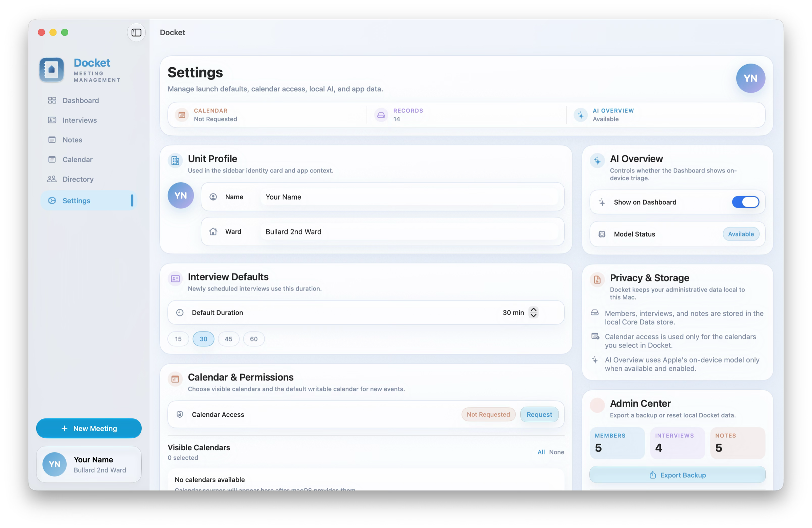Screen dimensions: 812x528
Task: Toggle the sidebar visibility button
Action: 136,32
